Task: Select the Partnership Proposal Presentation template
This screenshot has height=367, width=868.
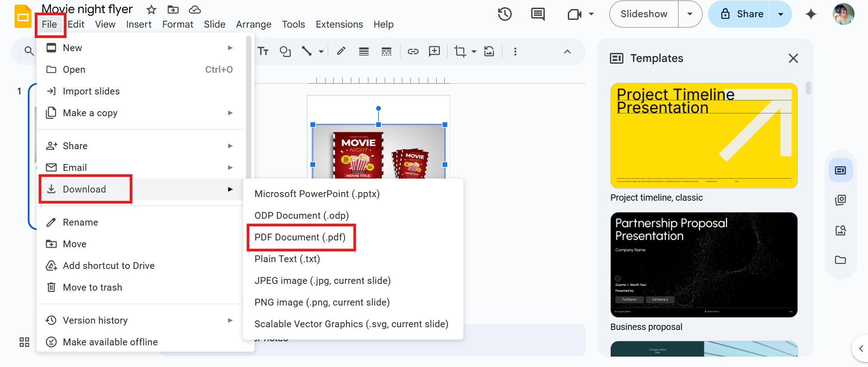Action: [x=704, y=264]
